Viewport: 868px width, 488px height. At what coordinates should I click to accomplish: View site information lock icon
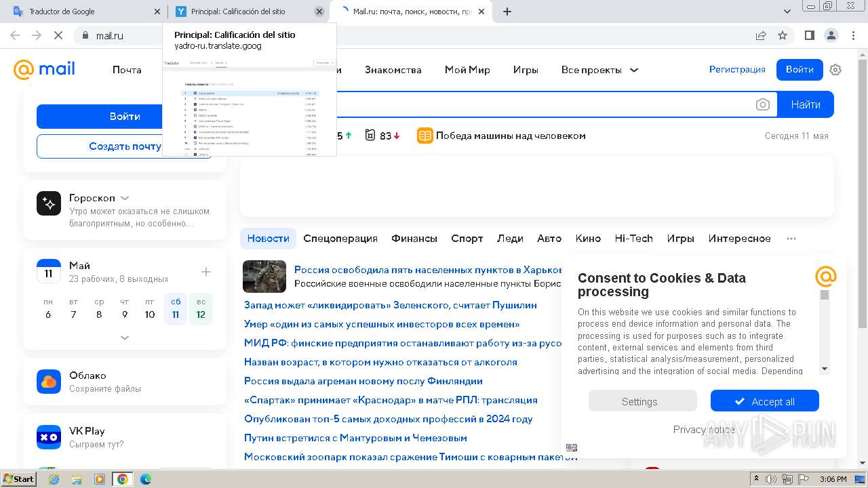85,35
